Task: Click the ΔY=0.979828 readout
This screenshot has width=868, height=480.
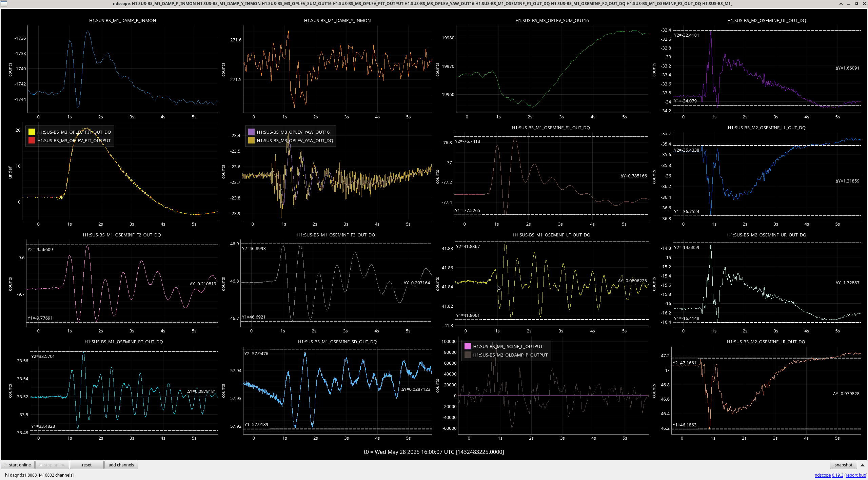Action: pyautogui.click(x=846, y=393)
